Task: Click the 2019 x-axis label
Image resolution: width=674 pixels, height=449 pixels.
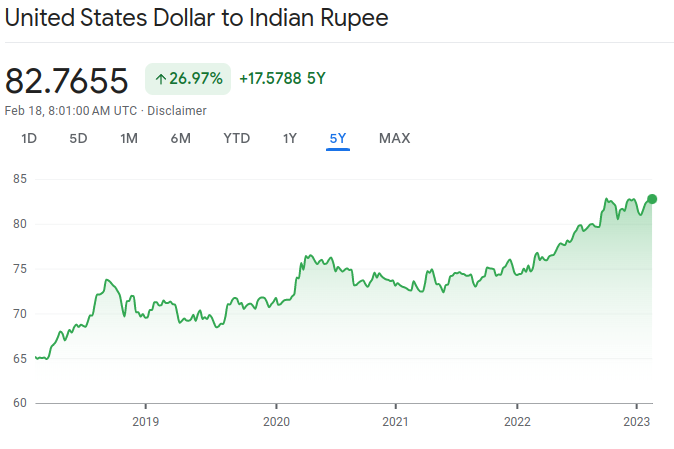Action: pos(145,420)
